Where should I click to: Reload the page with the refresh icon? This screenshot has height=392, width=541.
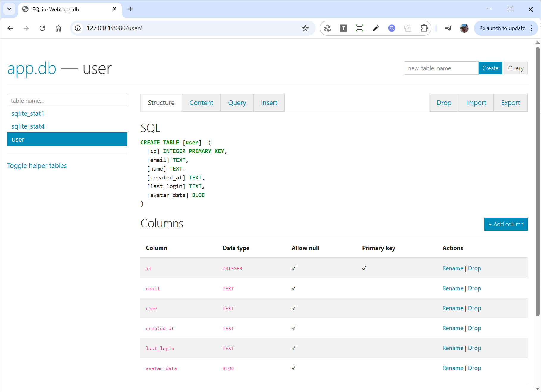tap(42, 28)
